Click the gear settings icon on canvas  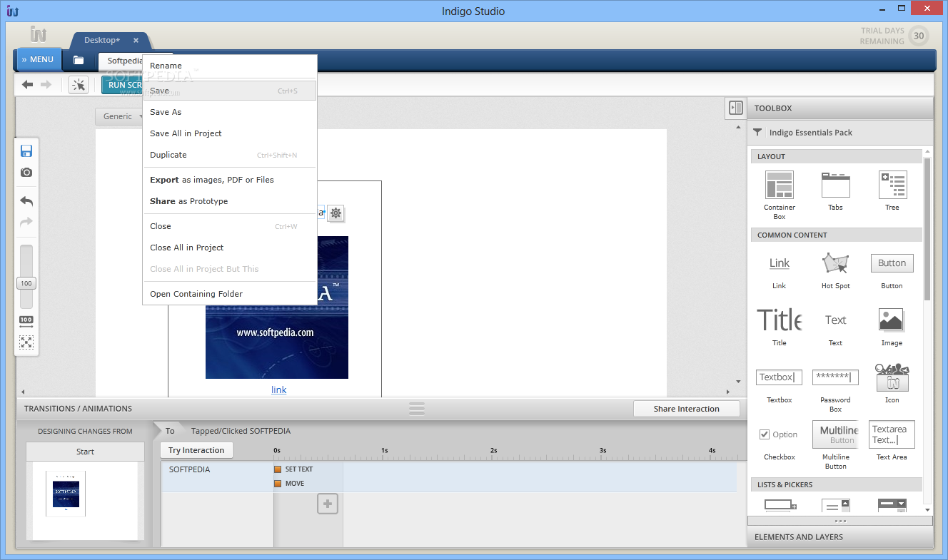click(x=336, y=213)
